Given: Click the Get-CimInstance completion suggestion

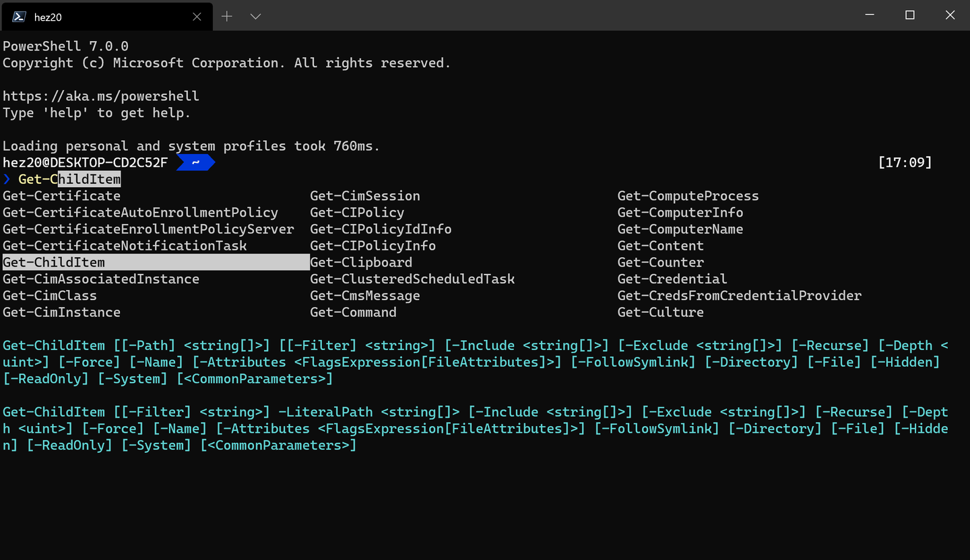Looking at the screenshot, I should pos(61,312).
